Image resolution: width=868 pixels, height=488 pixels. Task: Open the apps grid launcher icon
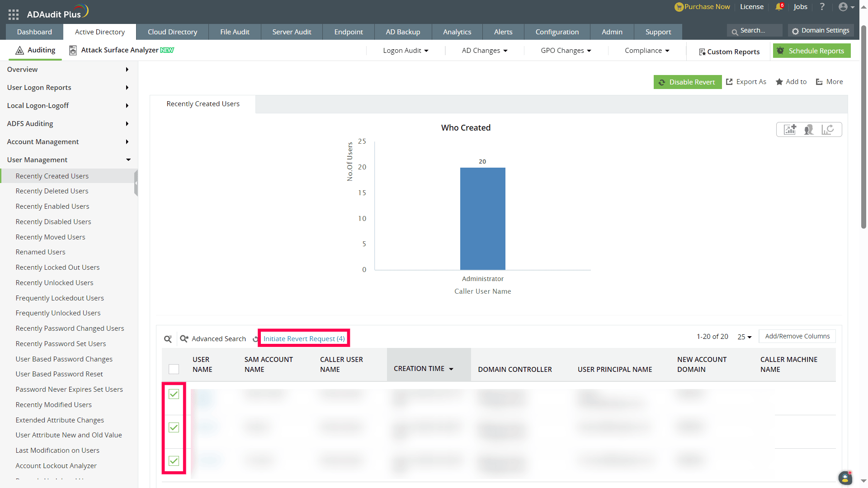coord(14,14)
